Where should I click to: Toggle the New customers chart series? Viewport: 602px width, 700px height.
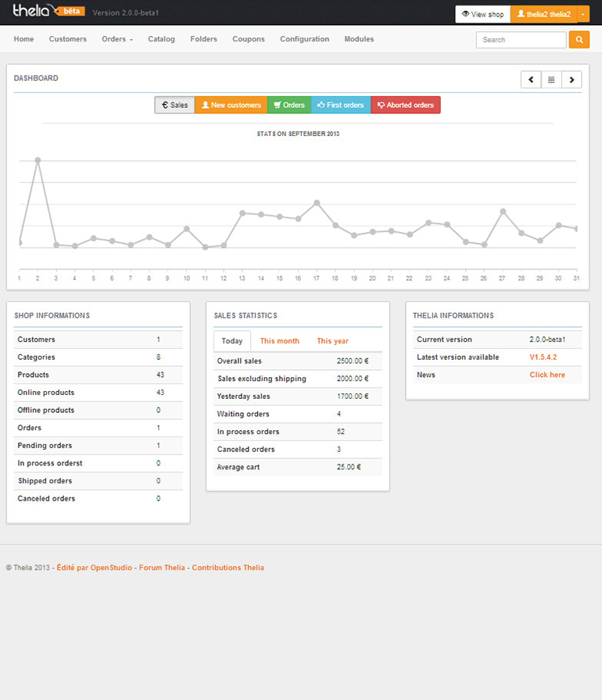tap(231, 105)
